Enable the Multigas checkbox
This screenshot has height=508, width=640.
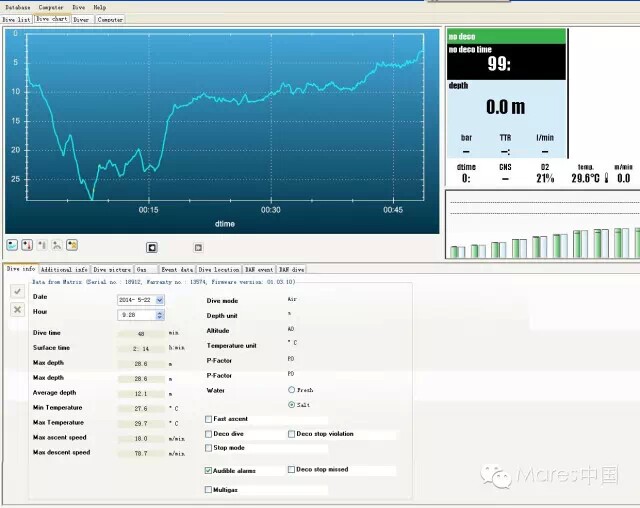(209, 490)
